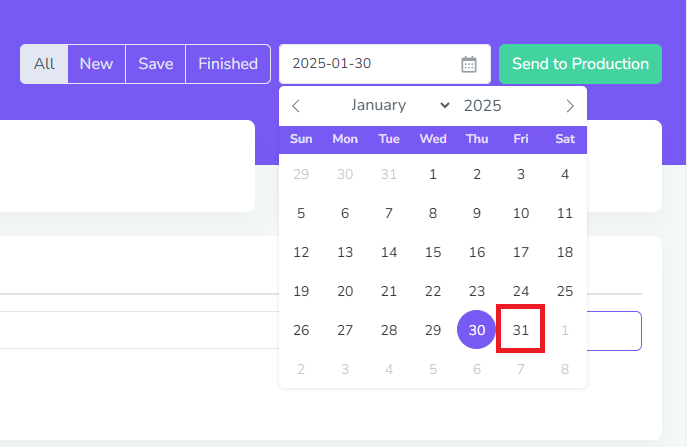Choose January 1 in the calendar

pos(433,174)
